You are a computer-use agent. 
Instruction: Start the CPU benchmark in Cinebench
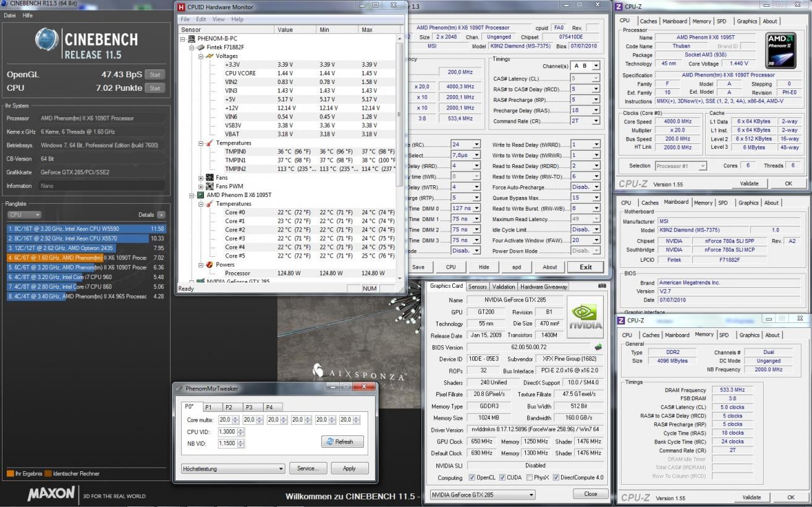154,88
